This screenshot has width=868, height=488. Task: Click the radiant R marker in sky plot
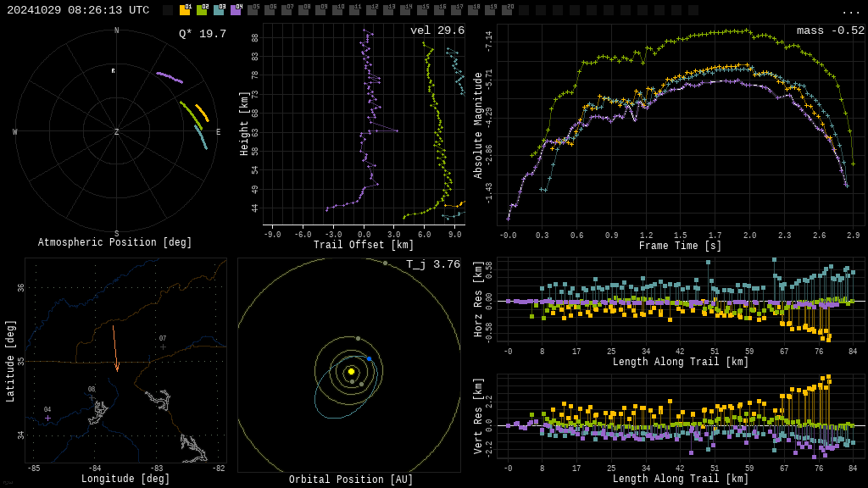tap(113, 71)
